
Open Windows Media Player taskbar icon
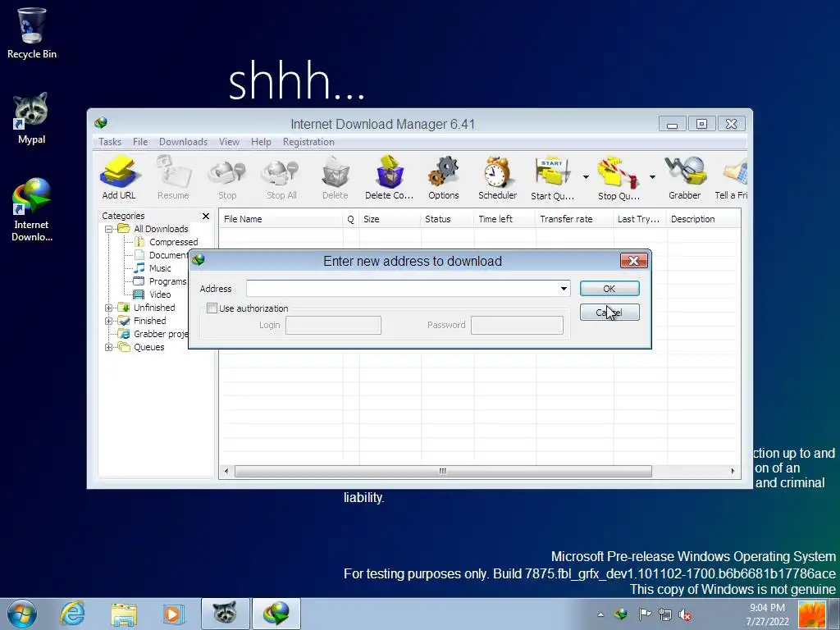click(173, 614)
